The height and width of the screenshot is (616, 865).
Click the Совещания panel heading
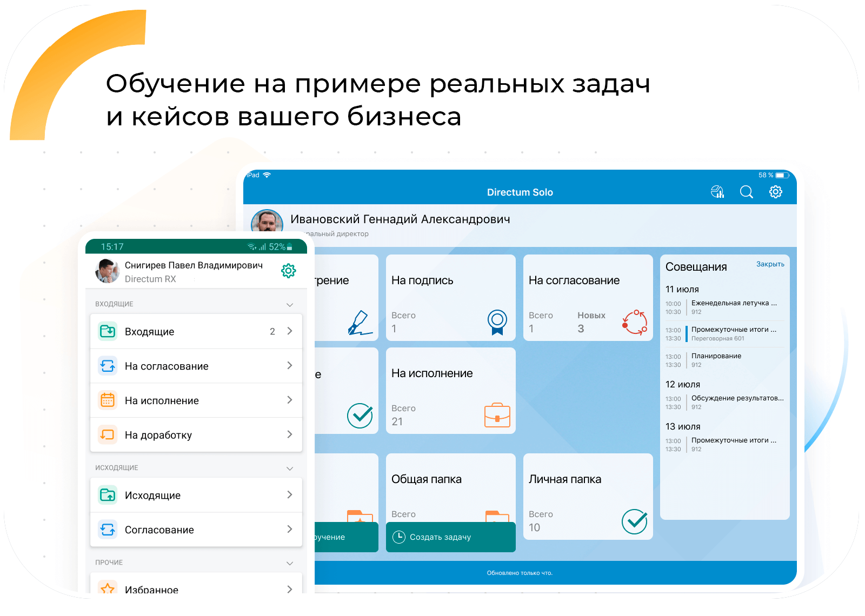pos(696,267)
